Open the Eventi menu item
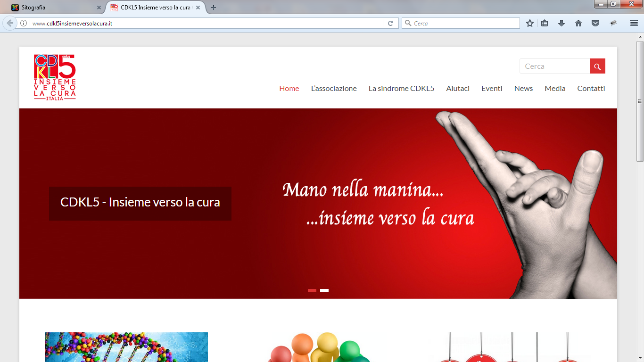The image size is (644, 362). click(492, 88)
